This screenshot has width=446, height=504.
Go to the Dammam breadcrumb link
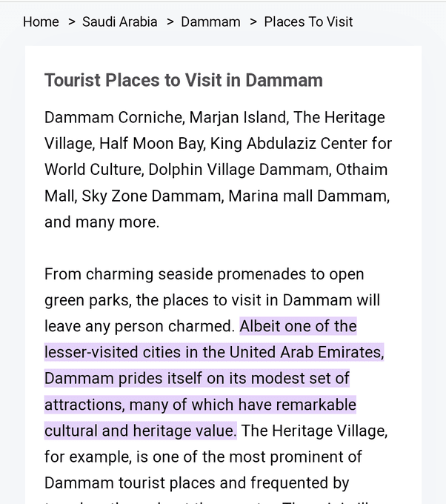point(210,21)
